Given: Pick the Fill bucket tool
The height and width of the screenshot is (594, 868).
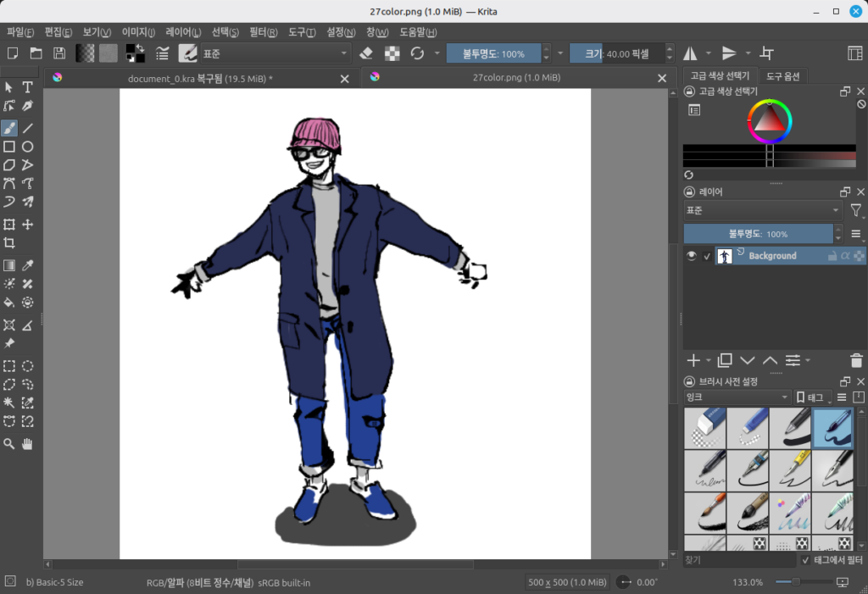Looking at the screenshot, I should point(9,302).
